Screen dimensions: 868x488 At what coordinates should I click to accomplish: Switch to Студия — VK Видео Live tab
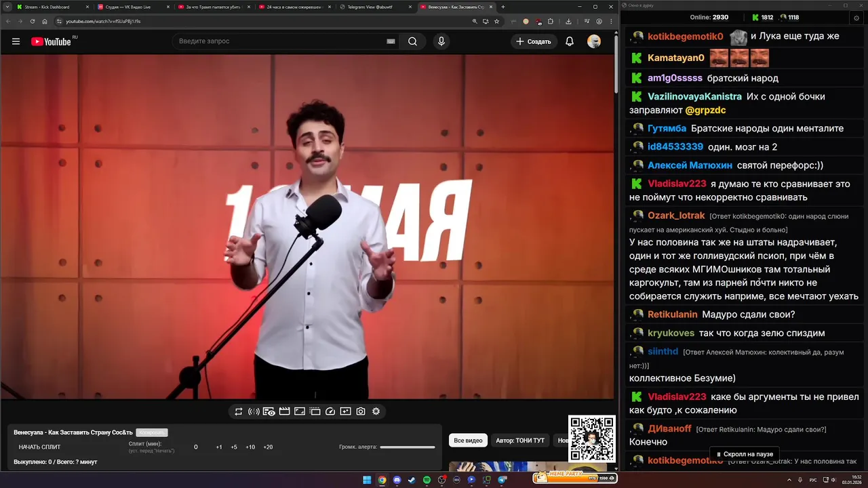pos(134,7)
